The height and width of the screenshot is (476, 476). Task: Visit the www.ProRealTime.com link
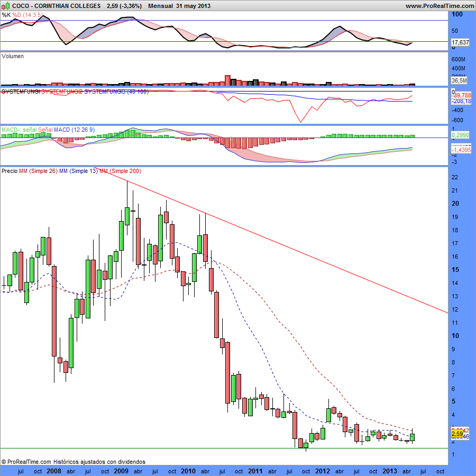tap(440, 6)
